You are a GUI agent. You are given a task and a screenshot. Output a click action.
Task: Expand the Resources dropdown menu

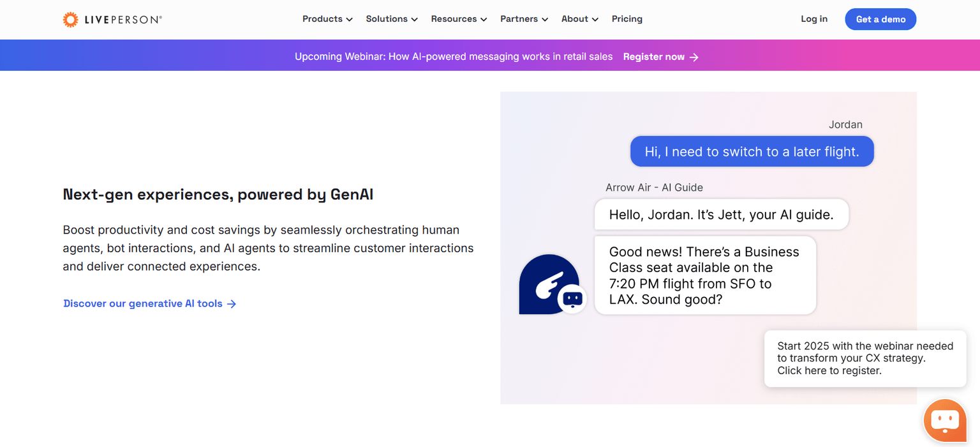click(459, 19)
